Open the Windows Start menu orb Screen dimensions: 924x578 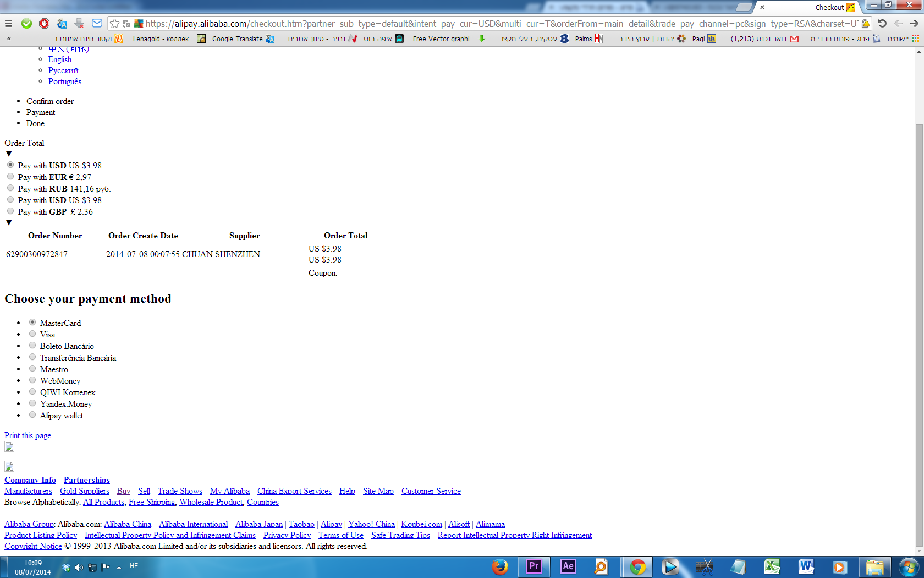(909, 567)
